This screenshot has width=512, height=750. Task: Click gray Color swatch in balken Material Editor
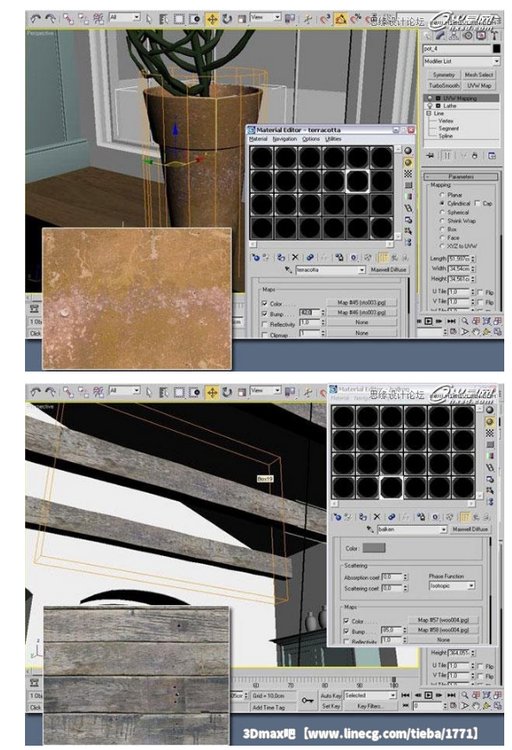[x=374, y=548]
